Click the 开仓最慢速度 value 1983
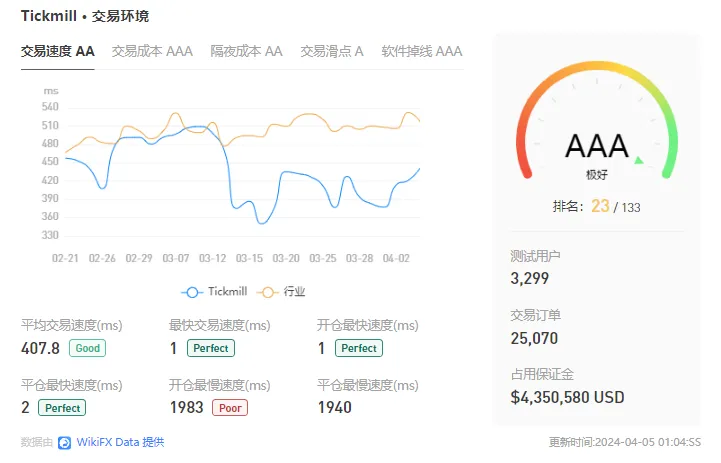The width and height of the screenshot is (721, 463). pyautogui.click(x=187, y=407)
